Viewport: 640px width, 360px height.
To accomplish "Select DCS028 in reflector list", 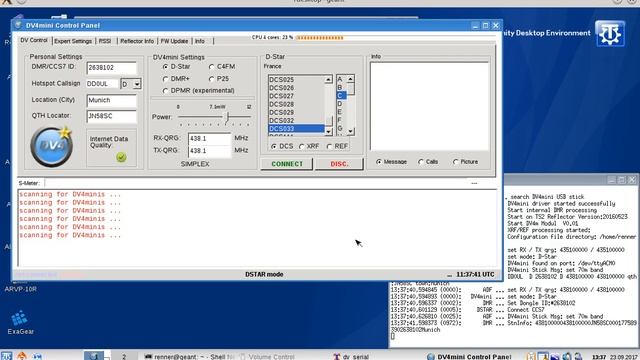I will (x=296, y=104).
